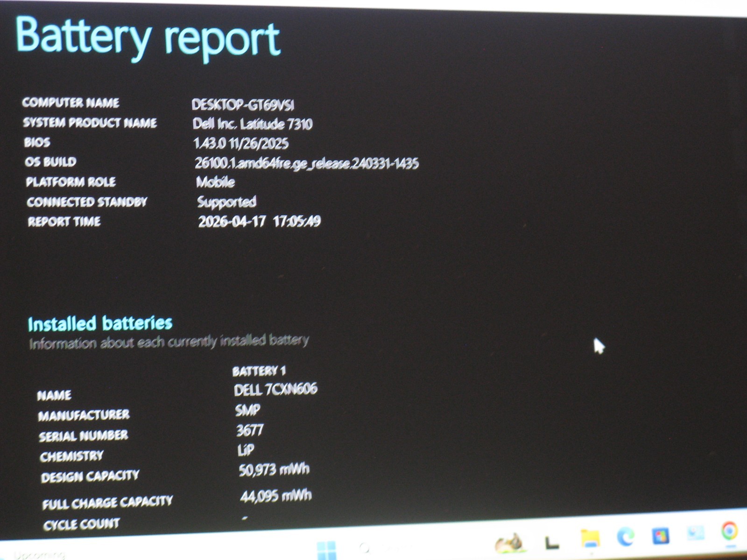Select the computer name DESKTOP-GT69VSI

[x=243, y=105]
